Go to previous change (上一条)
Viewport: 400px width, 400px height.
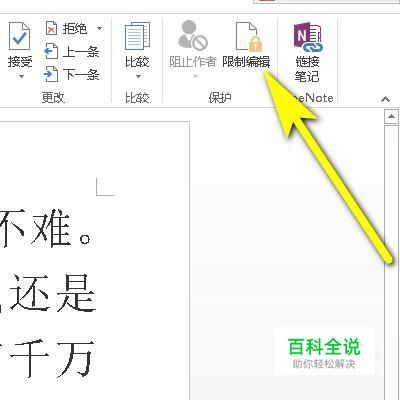pos(72,52)
